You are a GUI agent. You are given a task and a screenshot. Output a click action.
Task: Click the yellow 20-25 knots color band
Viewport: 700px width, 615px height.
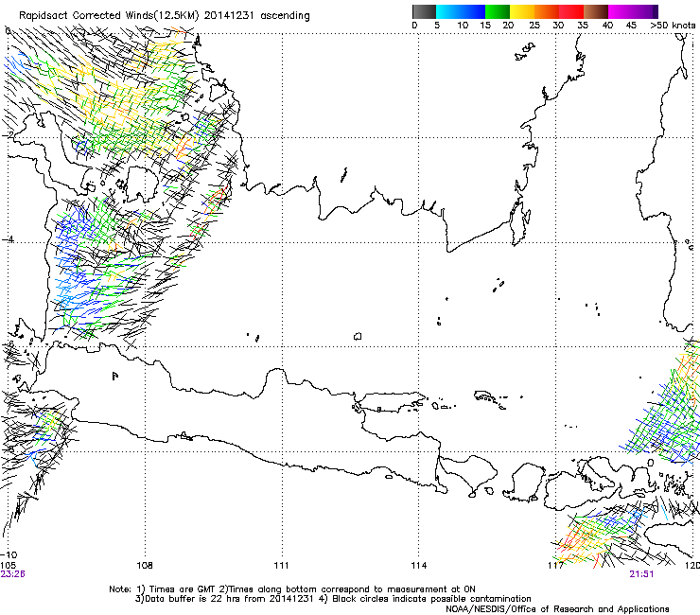click(x=522, y=11)
